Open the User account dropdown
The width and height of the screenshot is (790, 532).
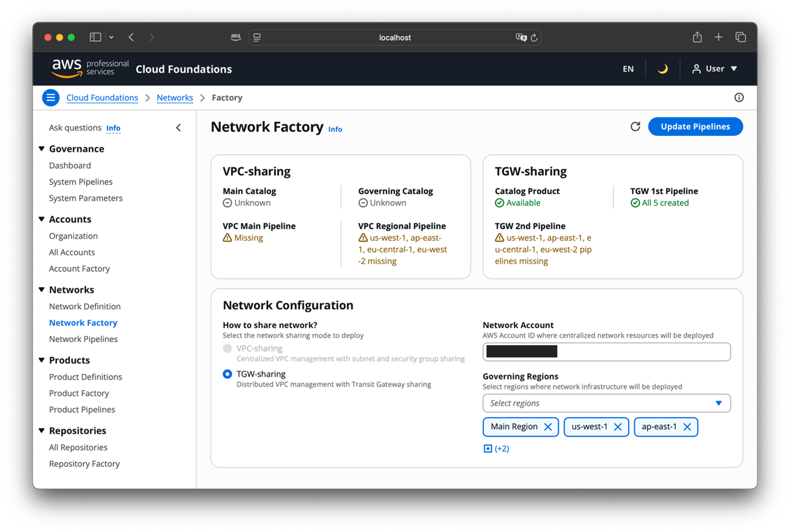point(715,69)
